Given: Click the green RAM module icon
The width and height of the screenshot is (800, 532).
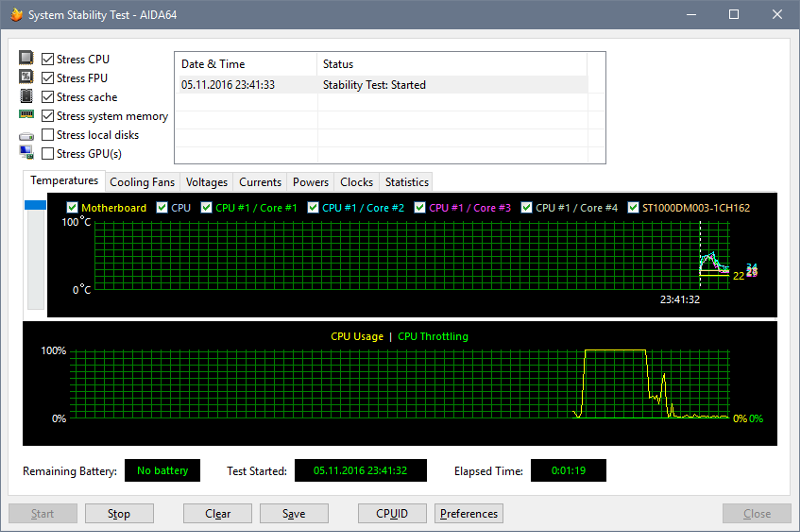Looking at the screenshot, I should click(x=26, y=114).
